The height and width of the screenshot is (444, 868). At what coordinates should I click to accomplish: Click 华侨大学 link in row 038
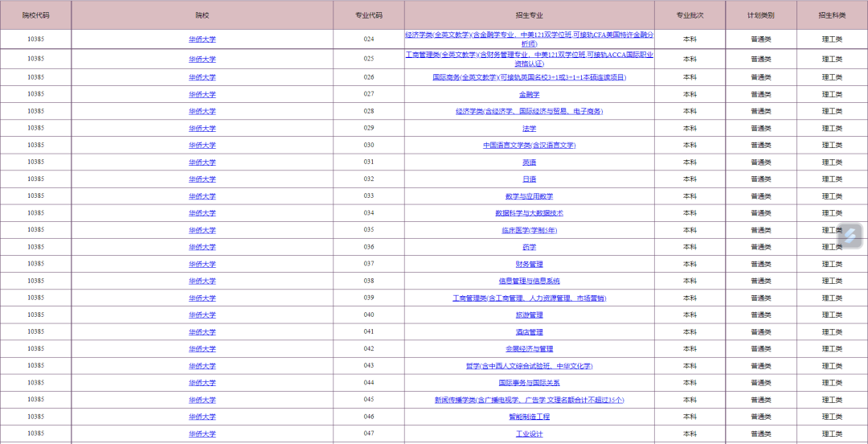[x=202, y=281]
